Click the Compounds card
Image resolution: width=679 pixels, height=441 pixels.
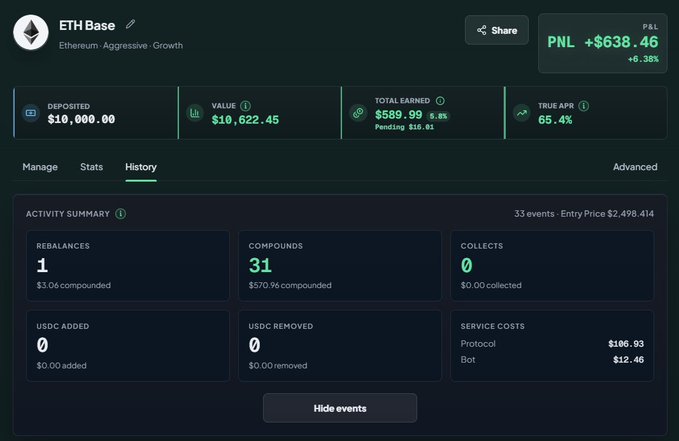coord(340,266)
